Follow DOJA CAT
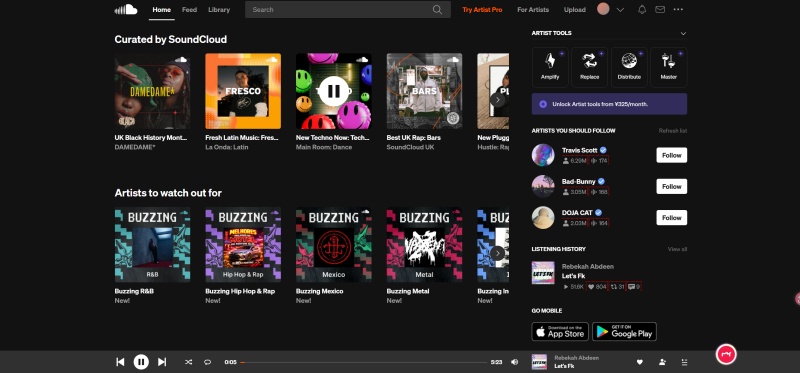This screenshot has width=800, height=373. (x=671, y=217)
